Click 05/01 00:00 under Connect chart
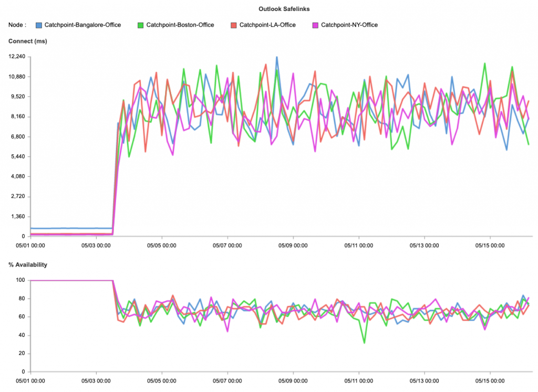Image resolution: width=538 pixels, height=392 pixels. (30, 246)
